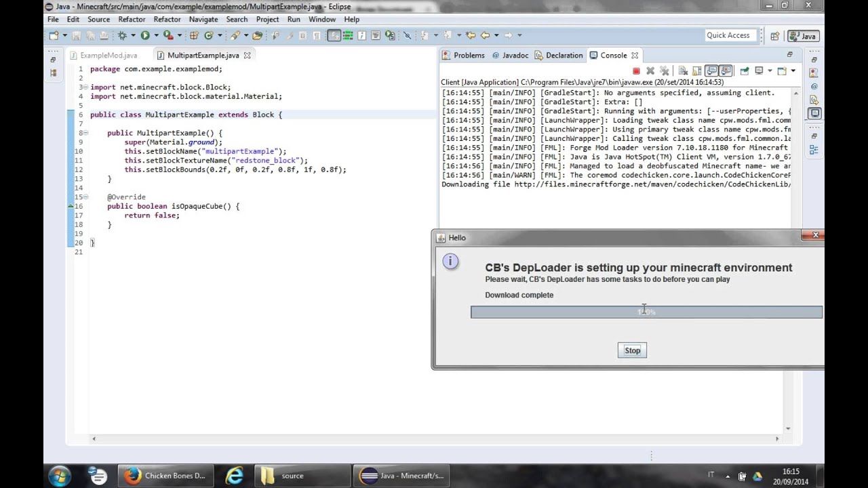Open Display Selected Console dropdown arrow
This screenshot has width=868, height=488.
tap(770, 70)
